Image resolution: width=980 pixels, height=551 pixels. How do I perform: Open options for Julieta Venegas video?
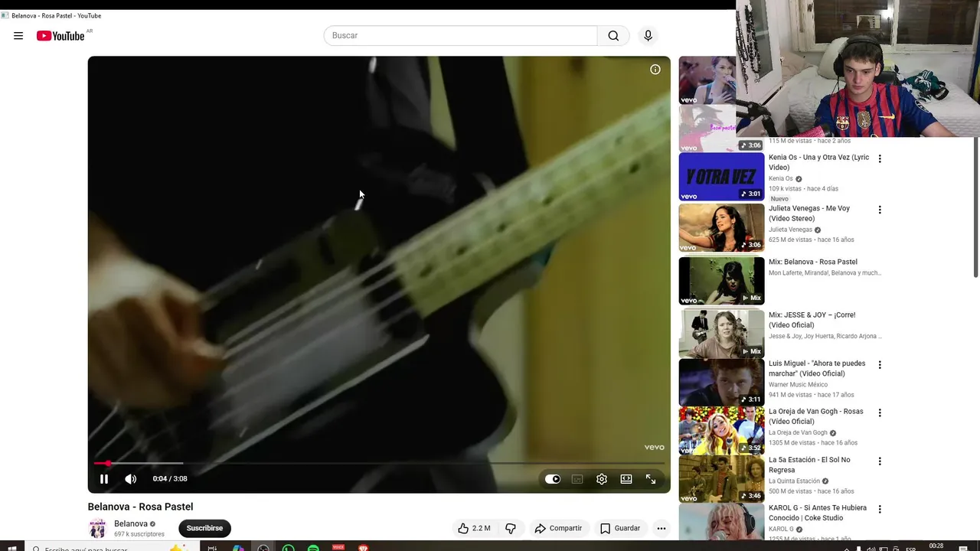(880, 210)
